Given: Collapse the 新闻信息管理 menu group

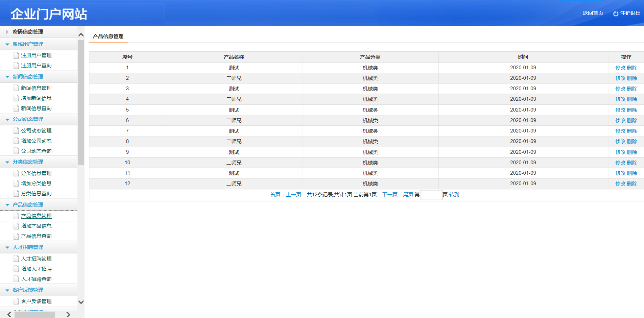Looking at the screenshot, I should tap(7, 77).
